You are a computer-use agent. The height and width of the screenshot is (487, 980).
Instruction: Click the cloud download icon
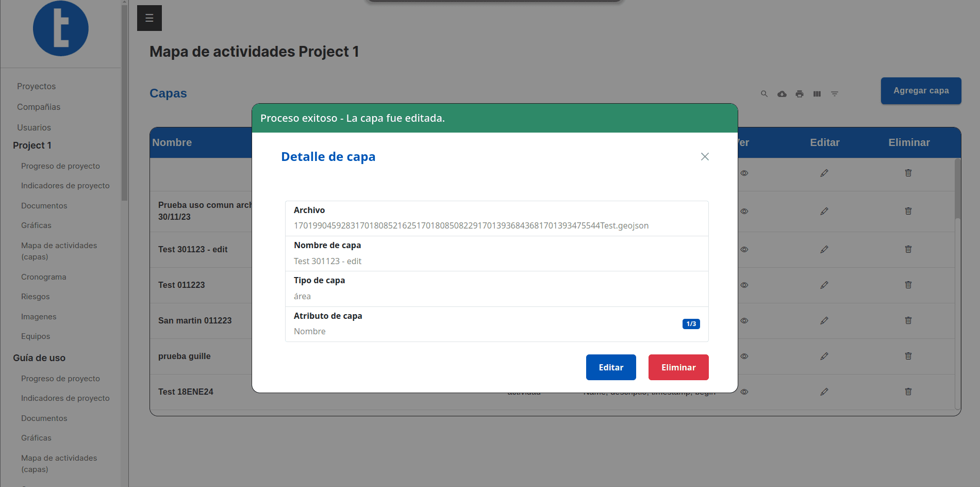(782, 94)
